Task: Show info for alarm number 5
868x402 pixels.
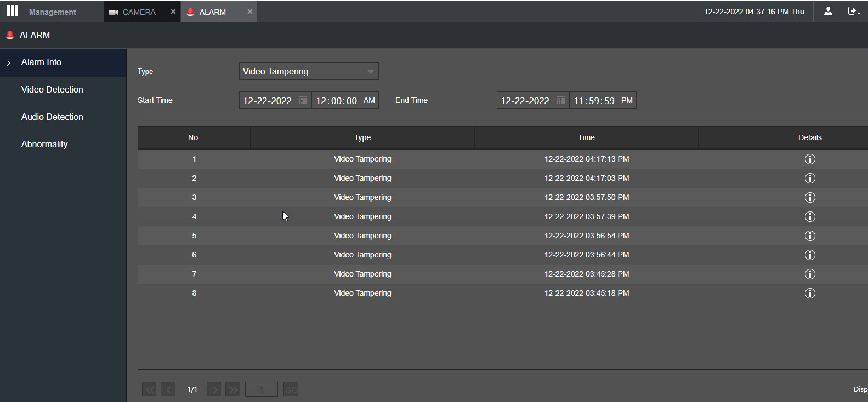Action: point(810,236)
